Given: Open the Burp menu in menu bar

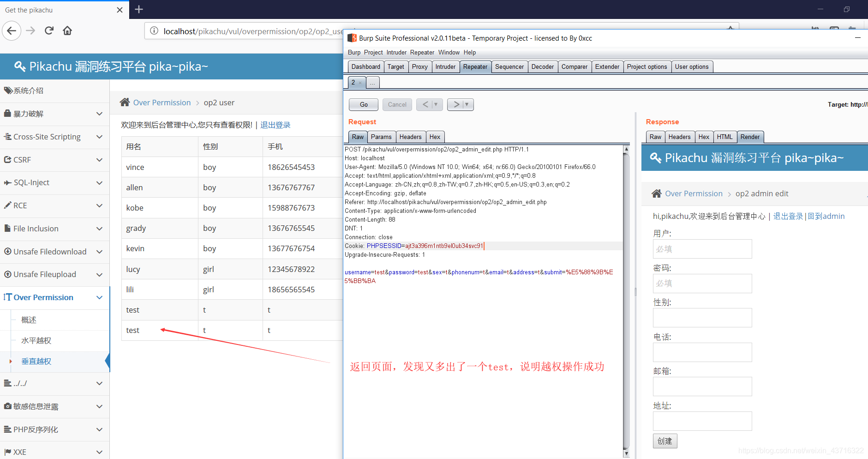Looking at the screenshot, I should tap(354, 52).
